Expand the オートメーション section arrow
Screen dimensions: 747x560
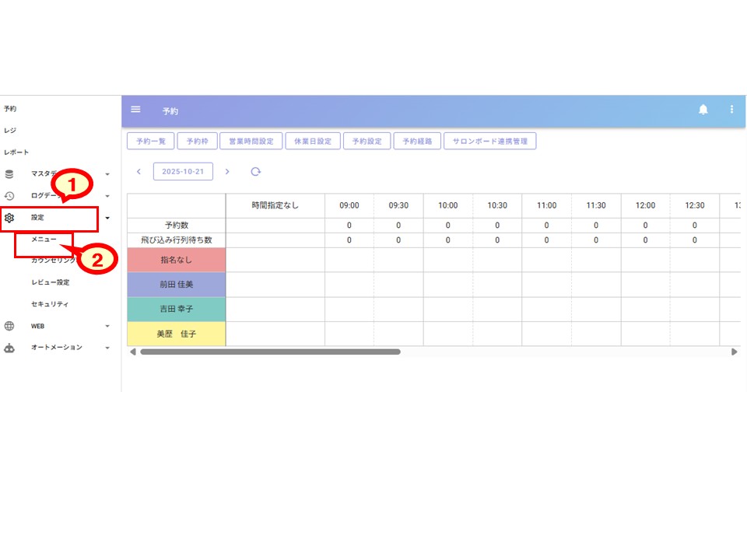107,348
